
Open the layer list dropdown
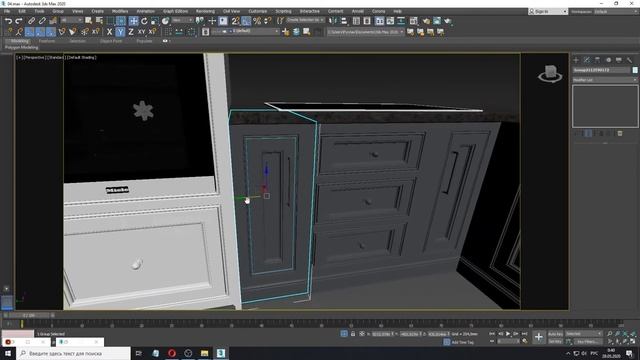pos(246,31)
